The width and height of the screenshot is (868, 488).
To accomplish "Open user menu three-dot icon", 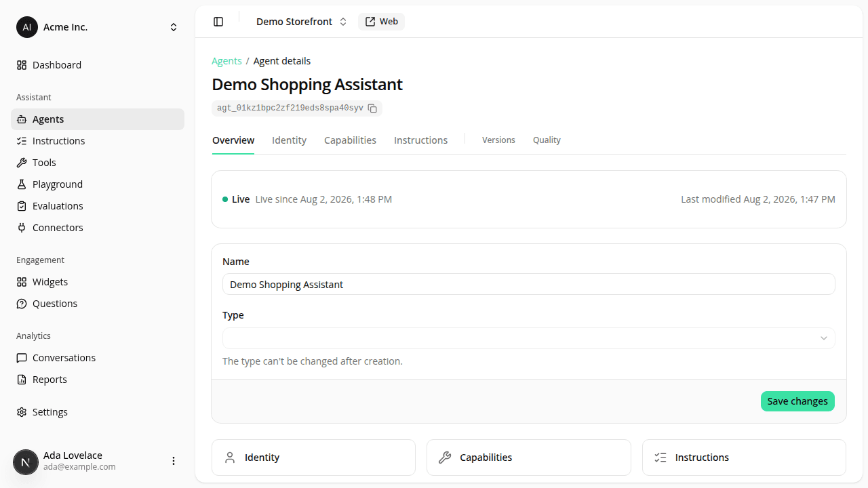I will (174, 461).
